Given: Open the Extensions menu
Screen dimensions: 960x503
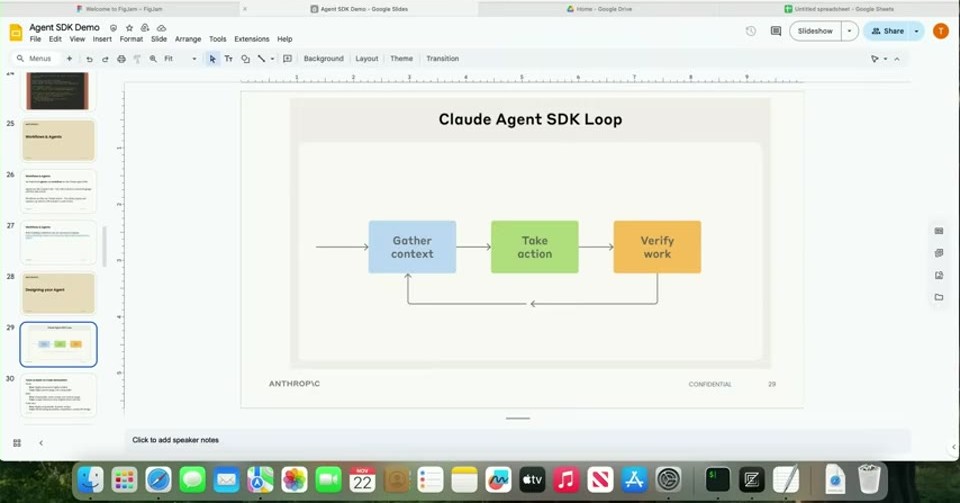Looking at the screenshot, I should (251, 39).
